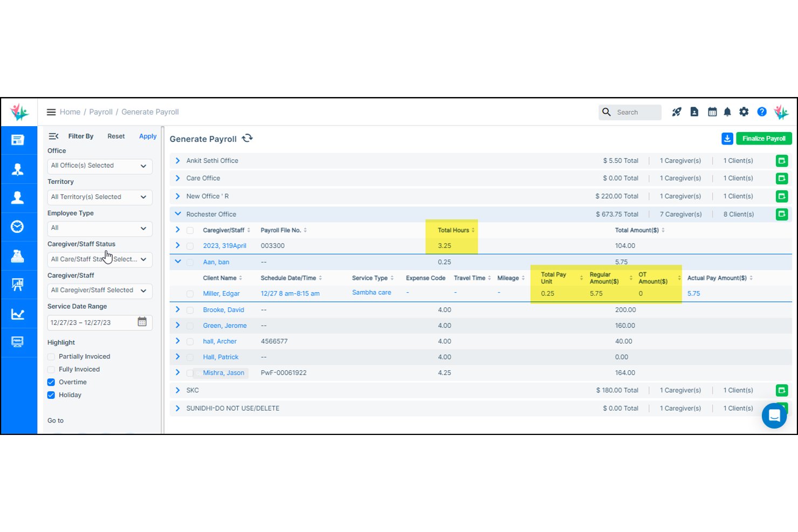
Task: Enable the Fully Invoiced highlight checkbox
Action: point(51,370)
